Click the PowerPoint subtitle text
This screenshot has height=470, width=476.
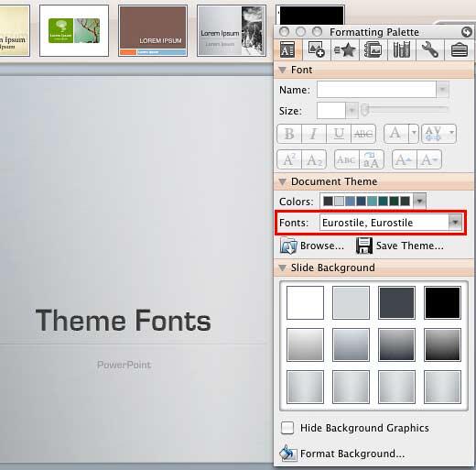124,365
